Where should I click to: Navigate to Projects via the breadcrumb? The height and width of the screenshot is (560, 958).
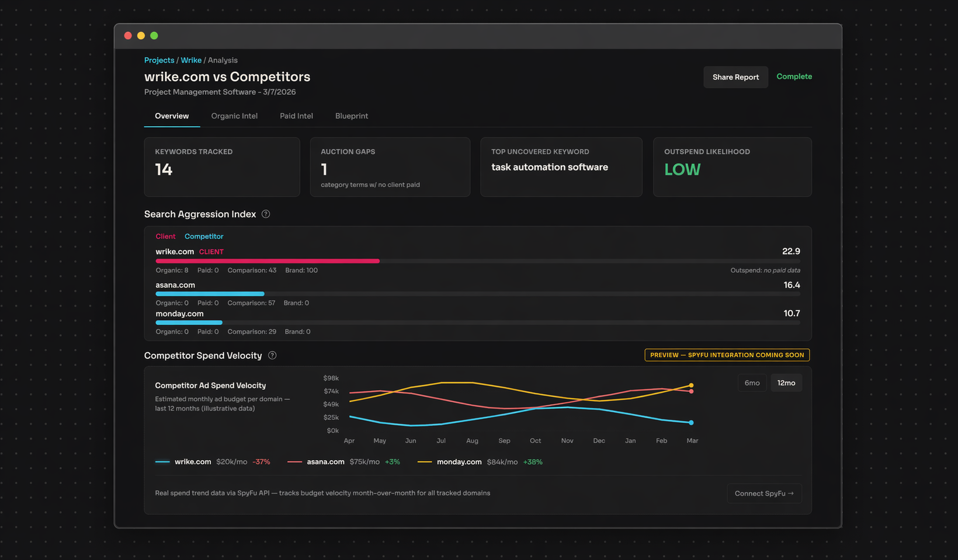click(159, 60)
